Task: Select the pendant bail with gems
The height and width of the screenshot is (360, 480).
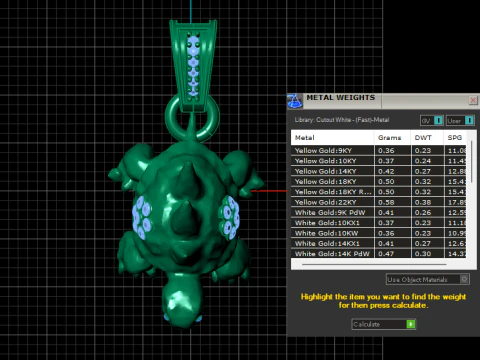Action: click(x=193, y=65)
